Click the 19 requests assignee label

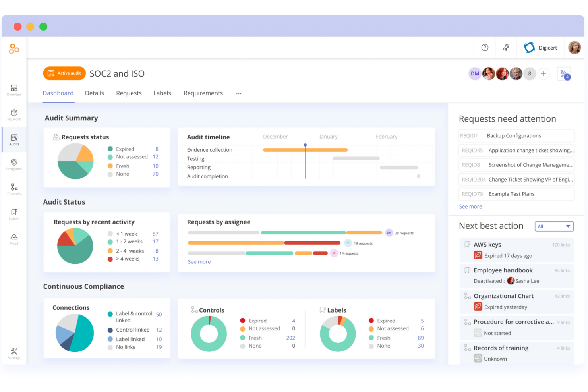pyautogui.click(x=363, y=243)
